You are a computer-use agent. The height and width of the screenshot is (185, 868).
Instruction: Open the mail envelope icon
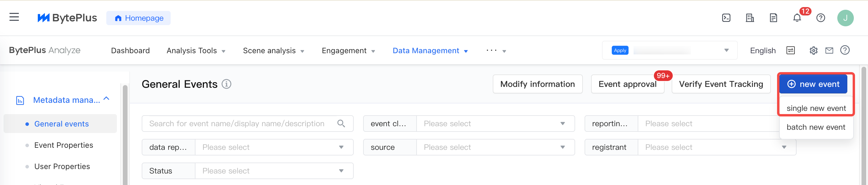(829, 51)
